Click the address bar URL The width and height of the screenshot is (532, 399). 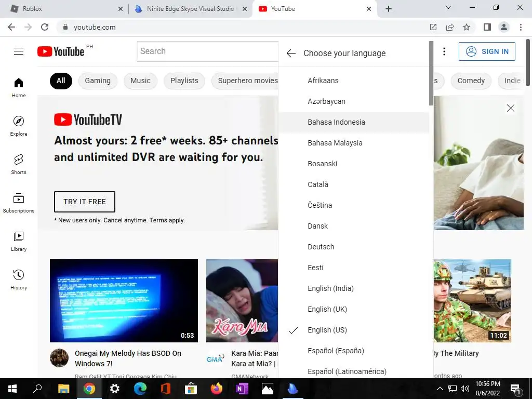pyautogui.click(x=95, y=27)
